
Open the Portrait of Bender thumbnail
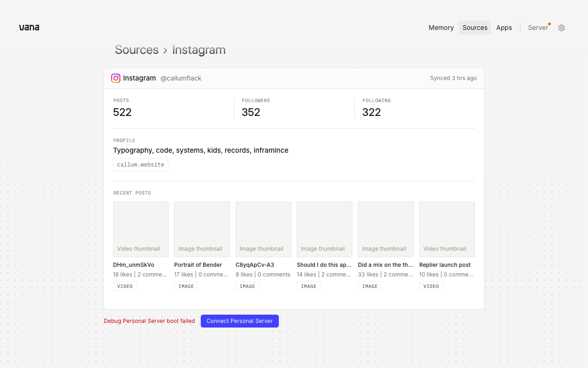[x=202, y=229]
